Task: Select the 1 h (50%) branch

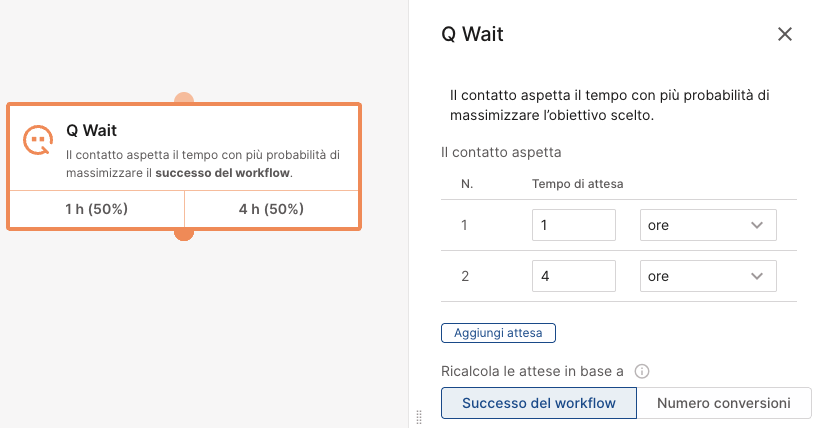Action: pyautogui.click(x=97, y=209)
